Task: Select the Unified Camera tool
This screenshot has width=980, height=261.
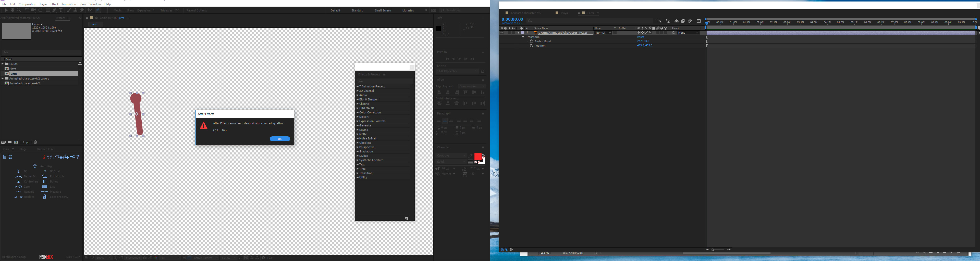Action: pyautogui.click(x=33, y=10)
